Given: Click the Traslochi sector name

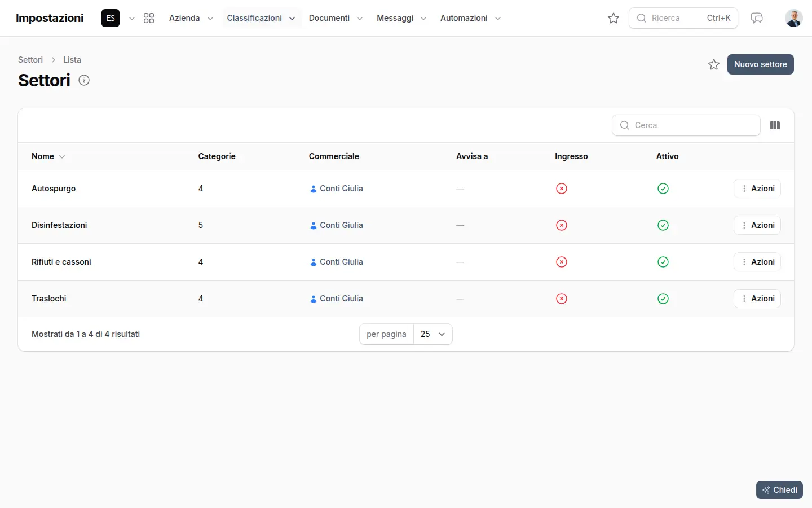Looking at the screenshot, I should [x=49, y=299].
